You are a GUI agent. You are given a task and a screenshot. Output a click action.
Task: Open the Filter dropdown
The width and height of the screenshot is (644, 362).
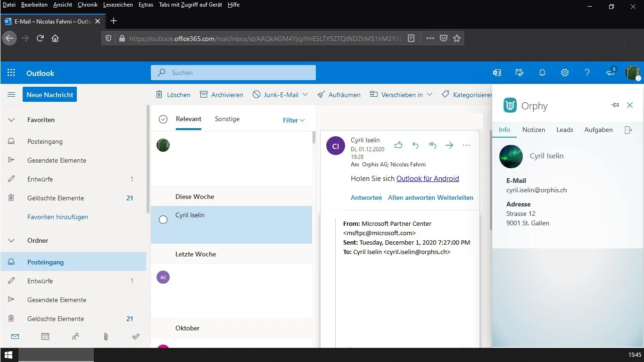[294, 120]
